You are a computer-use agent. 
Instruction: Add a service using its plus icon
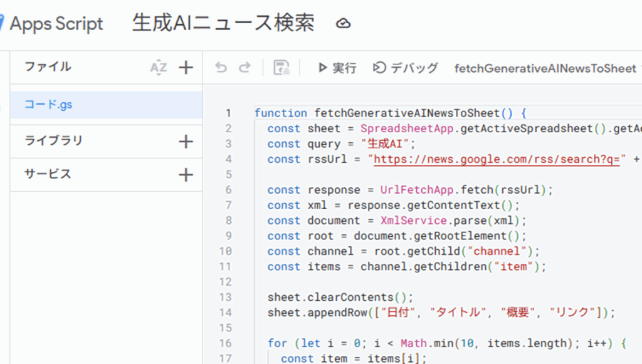coord(186,175)
